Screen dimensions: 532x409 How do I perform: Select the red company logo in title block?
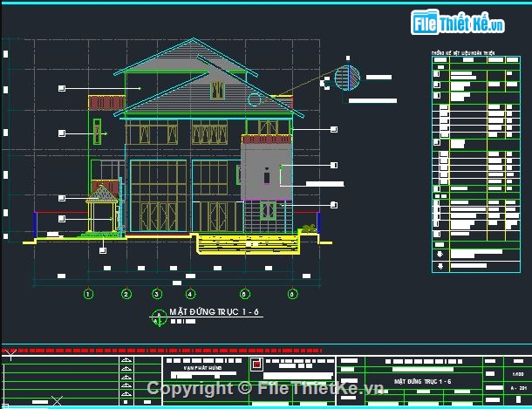(x=256, y=365)
